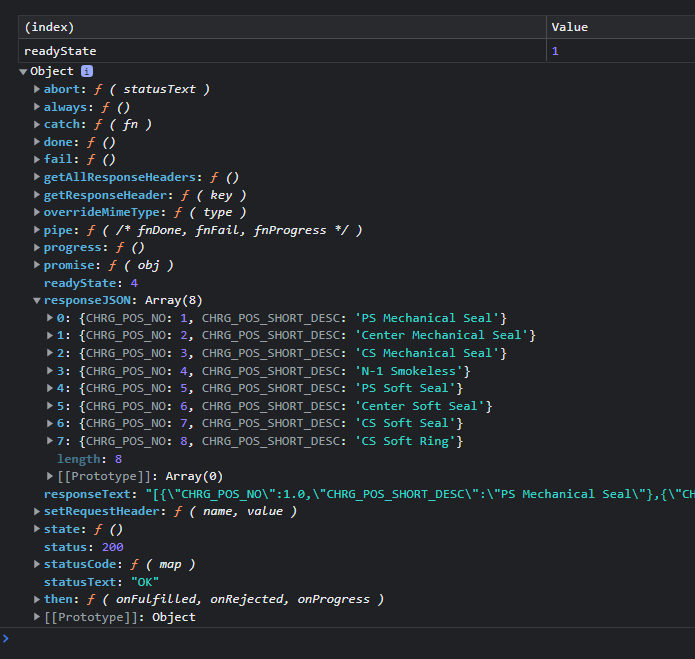Click the length: 8 property

90,459
